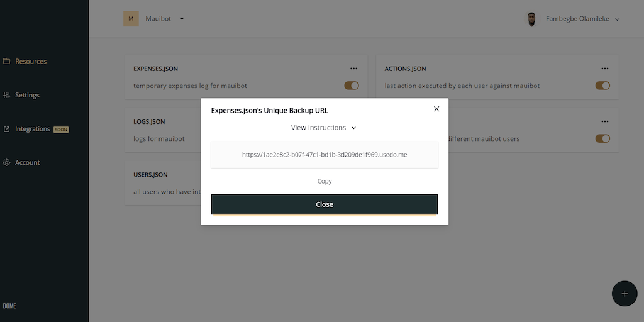
Task: Open Account in the sidebar menu
Action: coord(27,163)
